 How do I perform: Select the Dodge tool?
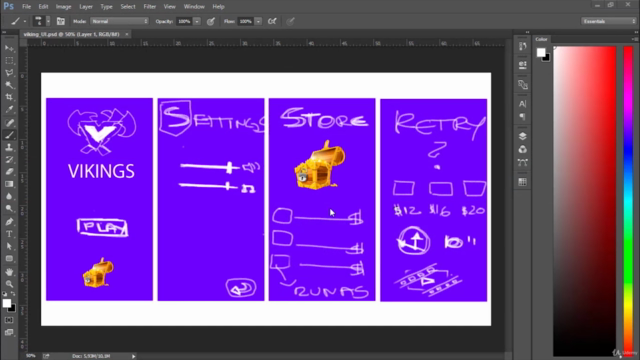9,209
